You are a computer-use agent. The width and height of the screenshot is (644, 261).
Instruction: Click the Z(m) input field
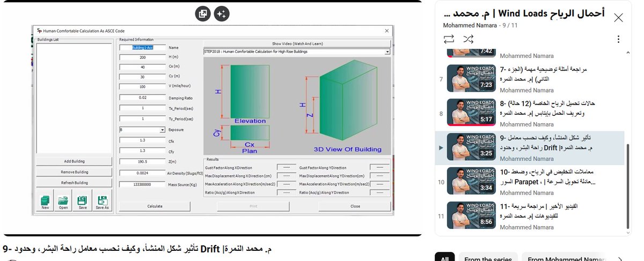[142, 161]
